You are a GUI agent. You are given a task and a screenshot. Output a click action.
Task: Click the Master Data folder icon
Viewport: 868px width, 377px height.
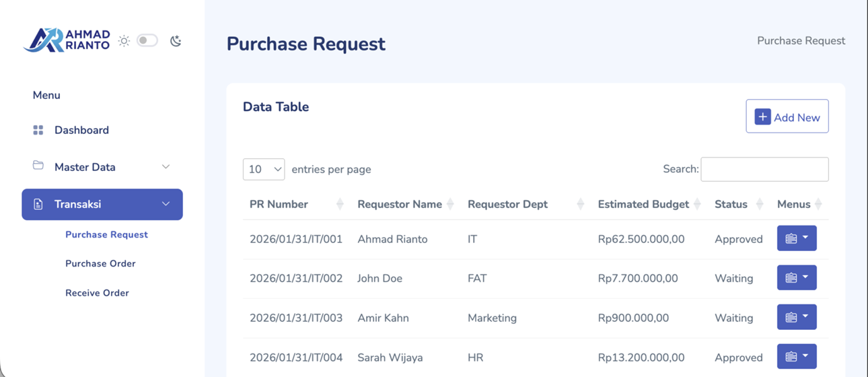pos(38,166)
